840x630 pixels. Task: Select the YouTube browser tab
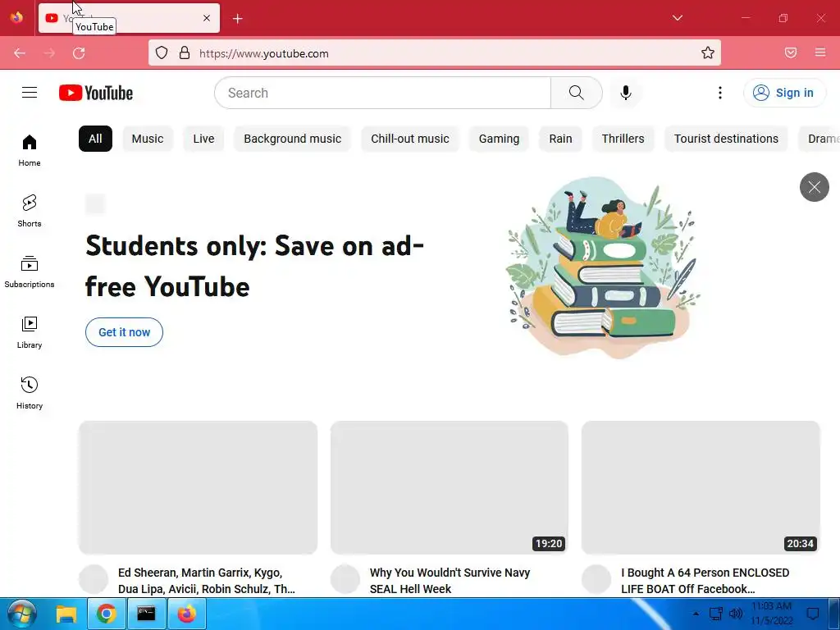click(129, 18)
